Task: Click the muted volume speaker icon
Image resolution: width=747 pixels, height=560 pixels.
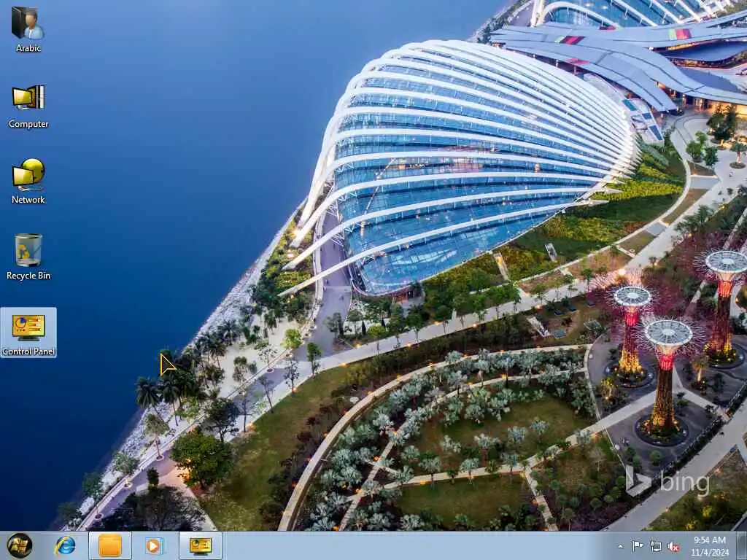Action: (x=673, y=547)
